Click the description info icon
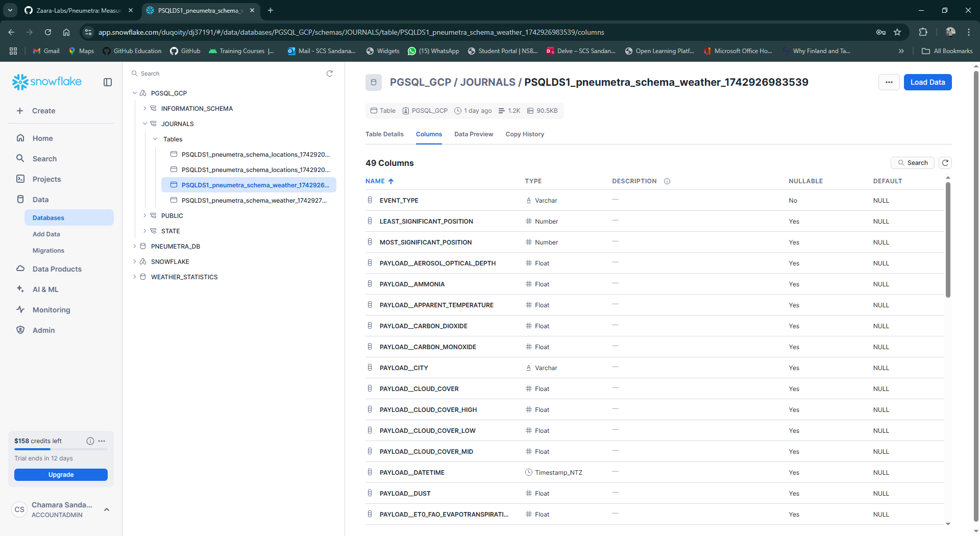The width and height of the screenshot is (980, 536). pos(667,181)
